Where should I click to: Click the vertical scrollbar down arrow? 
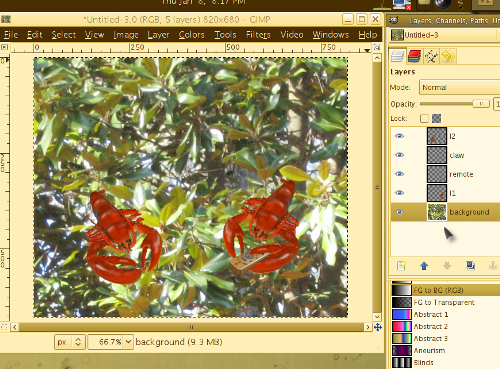tap(377, 317)
